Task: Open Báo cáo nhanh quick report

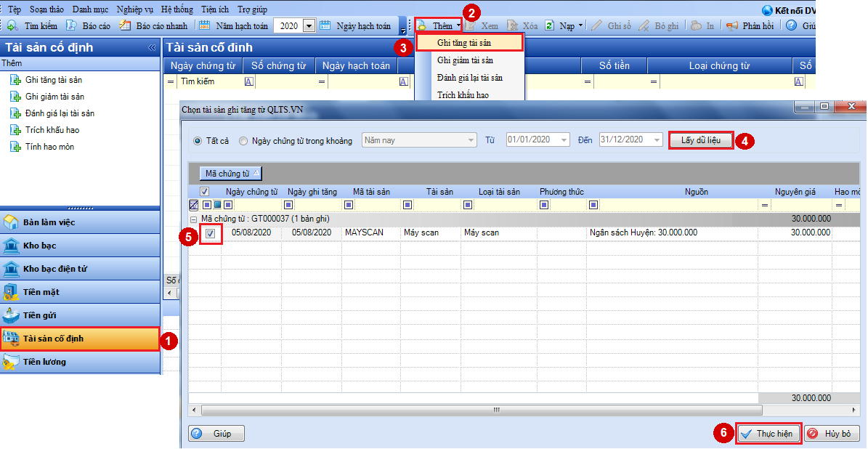Action: pos(154,25)
